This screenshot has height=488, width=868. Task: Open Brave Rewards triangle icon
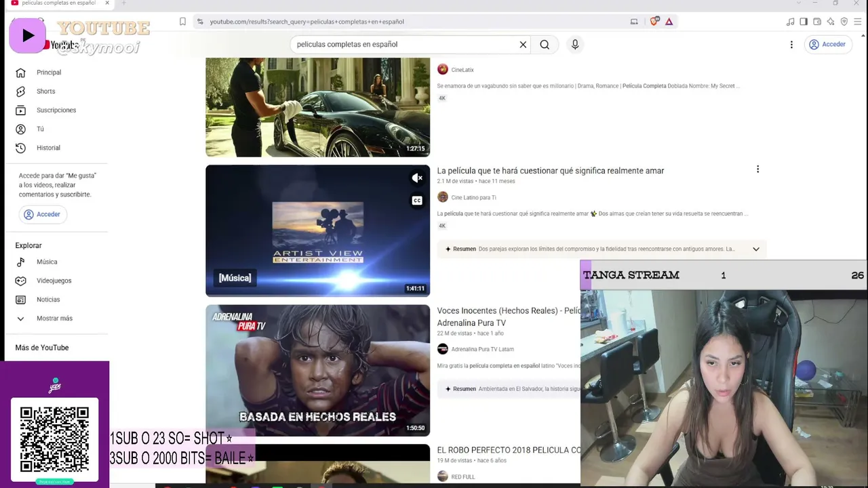(x=669, y=22)
